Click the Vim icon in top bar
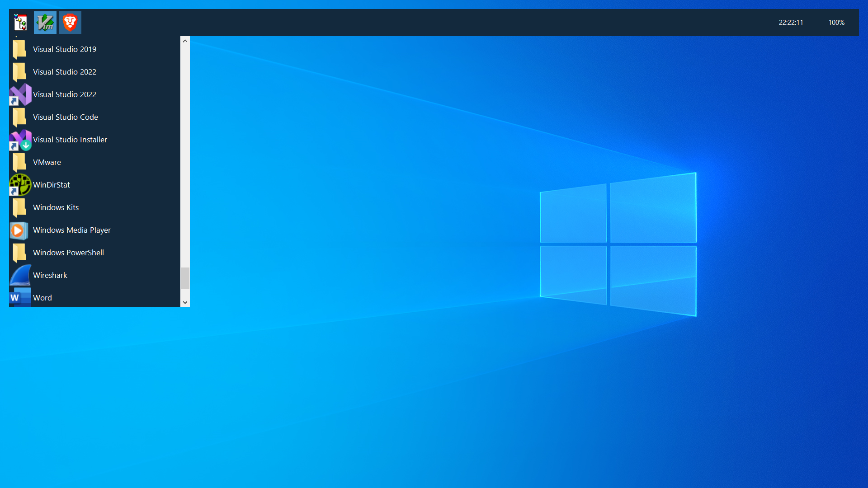 pos(45,23)
